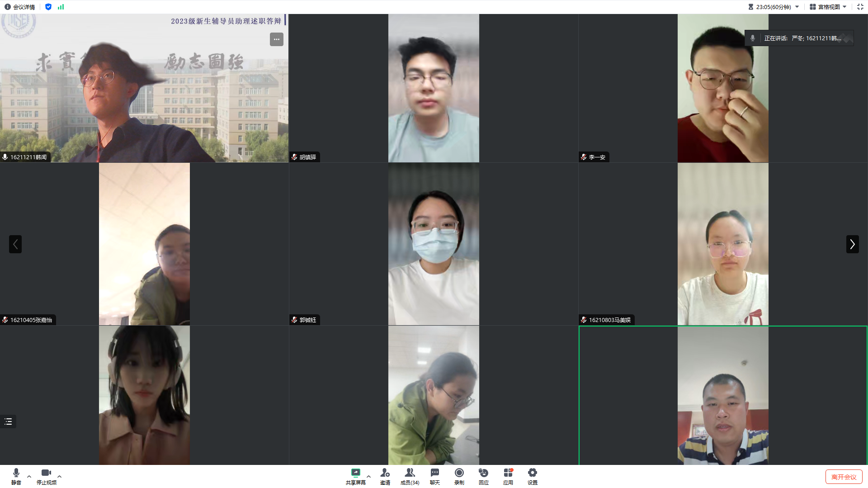This screenshot has height=488, width=868.
Task: Click the blue security shield icon
Action: click(48, 7)
